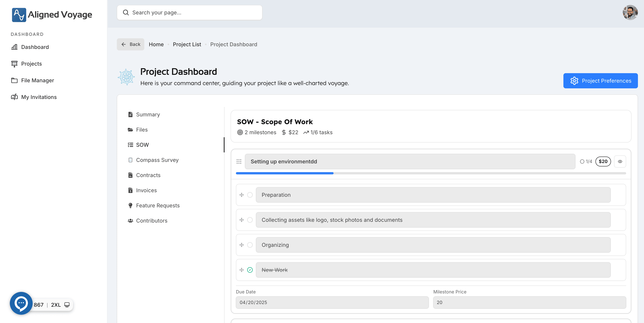The width and height of the screenshot is (644, 323).
Task: Click the Aligned Voyage logo icon
Action: click(x=19, y=15)
